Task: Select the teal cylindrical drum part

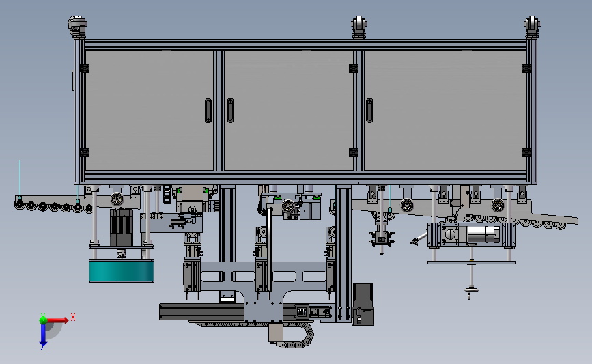Action: click(x=121, y=270)
